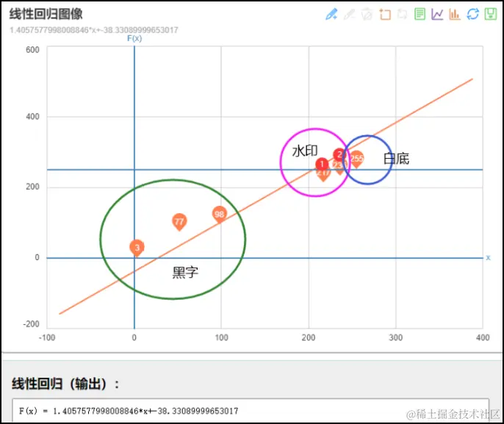Click the F(x) regression output text field

(x=251, y=411)
